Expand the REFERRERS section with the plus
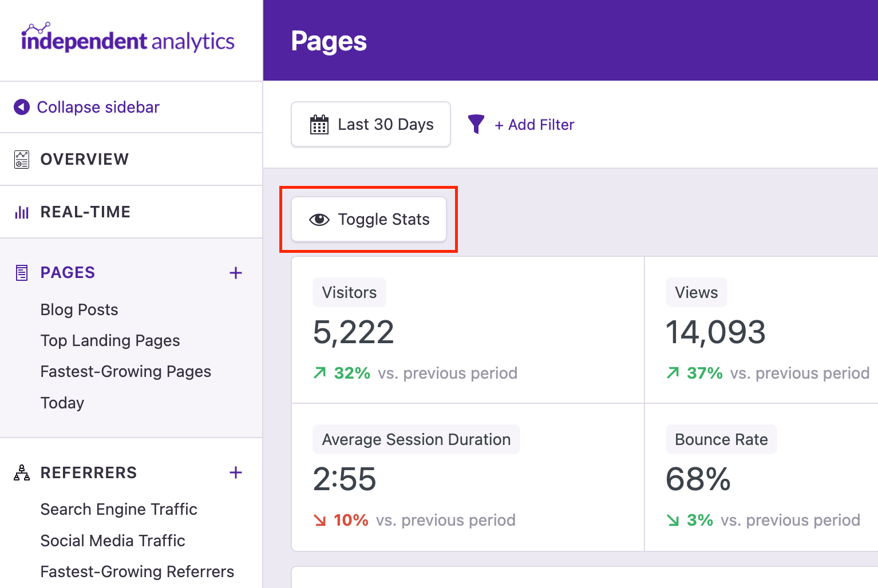Image resolution: width=878 pixels, height=588 pixels. [236, 472]
